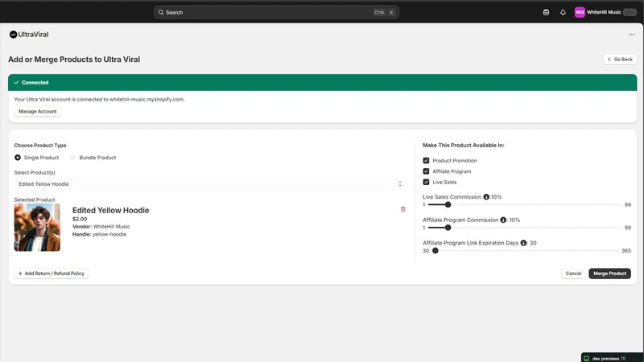Click the Vendor WhiteHill Music text
This screenshot has height=362, width=644.
point(101,227)
